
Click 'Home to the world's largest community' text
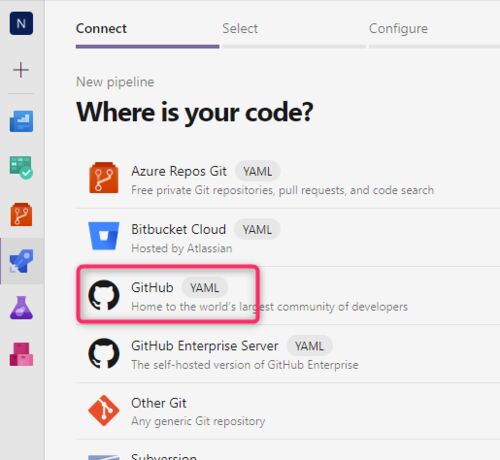(269, 306)
